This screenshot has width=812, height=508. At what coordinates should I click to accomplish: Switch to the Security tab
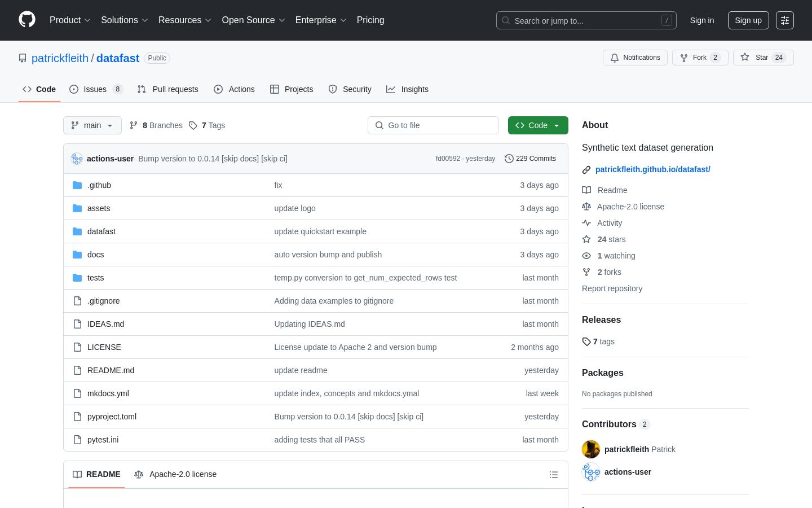pos(350,89)
